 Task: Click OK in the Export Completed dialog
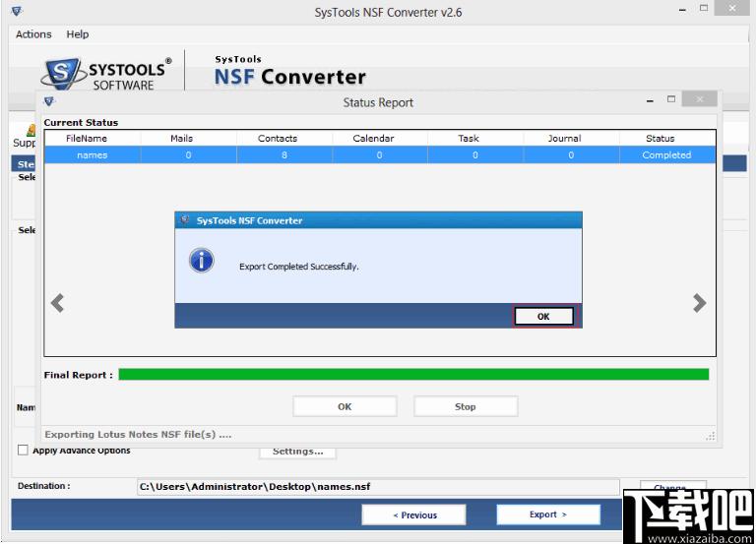tap(543, 317)
